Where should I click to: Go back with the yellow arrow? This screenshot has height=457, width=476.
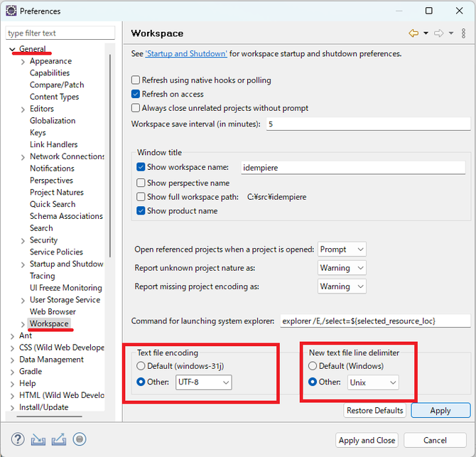413,33
